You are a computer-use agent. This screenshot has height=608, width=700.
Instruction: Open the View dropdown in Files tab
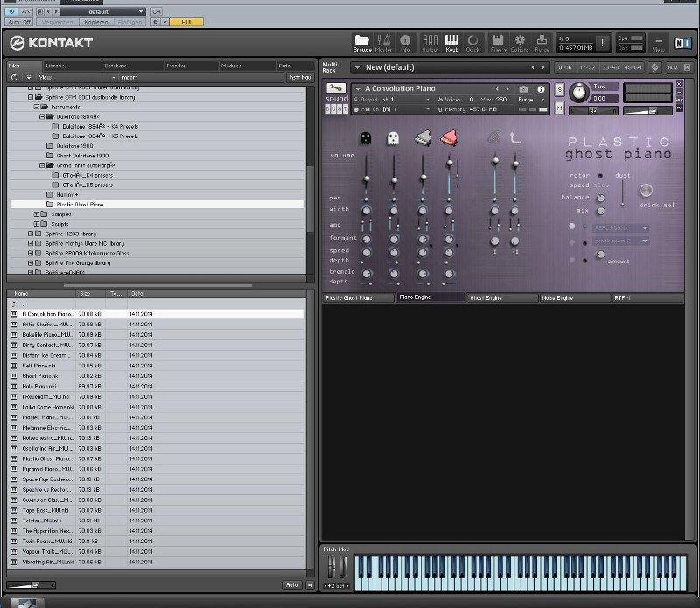[x=77, y=77]
